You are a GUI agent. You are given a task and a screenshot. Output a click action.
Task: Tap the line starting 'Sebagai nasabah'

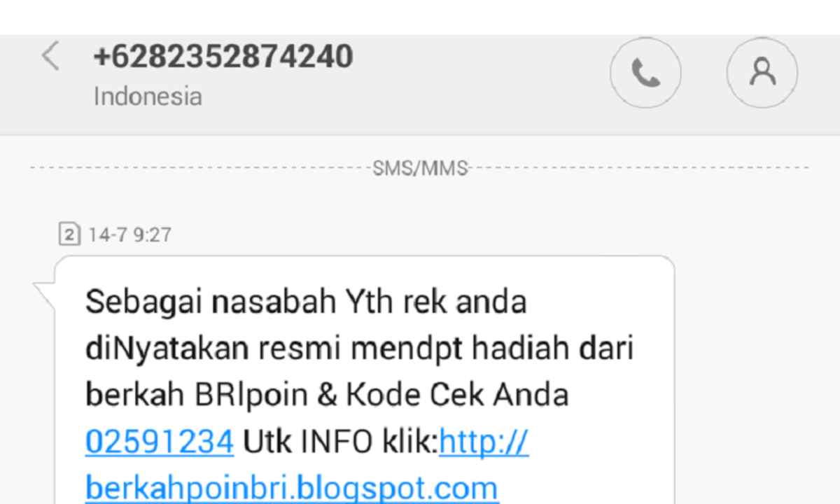click(306, 302)
